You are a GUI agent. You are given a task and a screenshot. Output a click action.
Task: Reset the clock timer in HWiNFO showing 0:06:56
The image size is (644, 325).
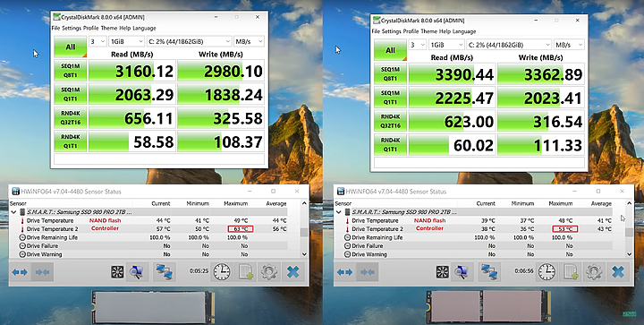(547, 272)
